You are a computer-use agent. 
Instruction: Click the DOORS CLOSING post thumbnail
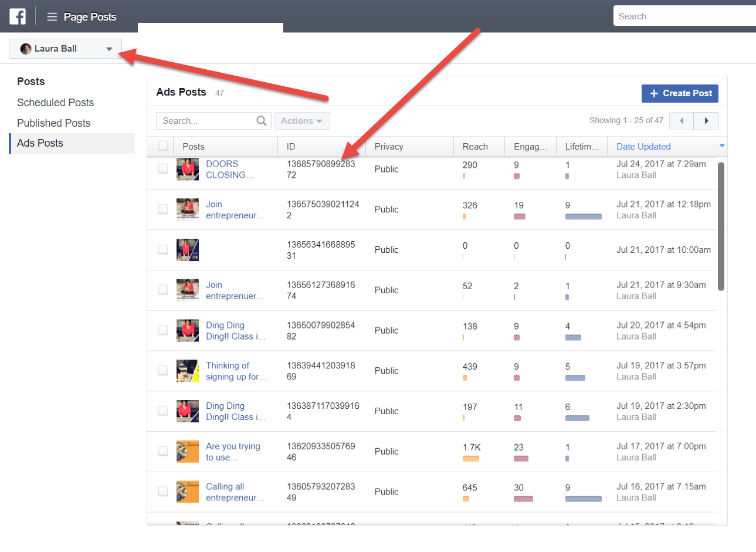pyautogui.click(x=188, y=169)
